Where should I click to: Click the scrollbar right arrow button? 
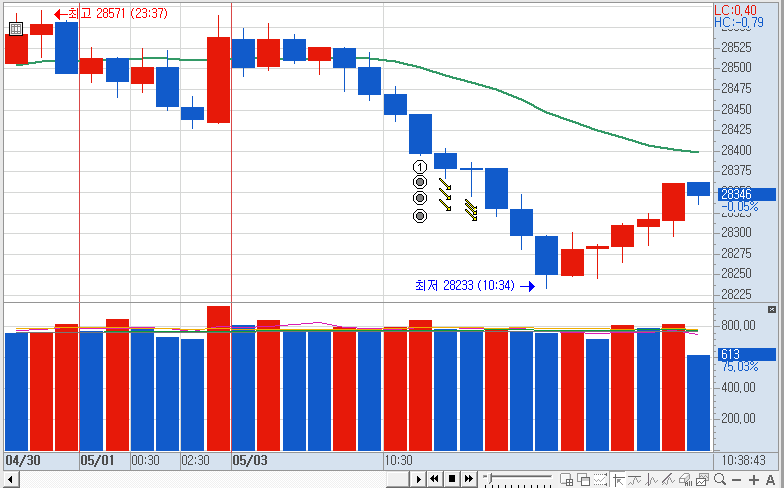418,479
